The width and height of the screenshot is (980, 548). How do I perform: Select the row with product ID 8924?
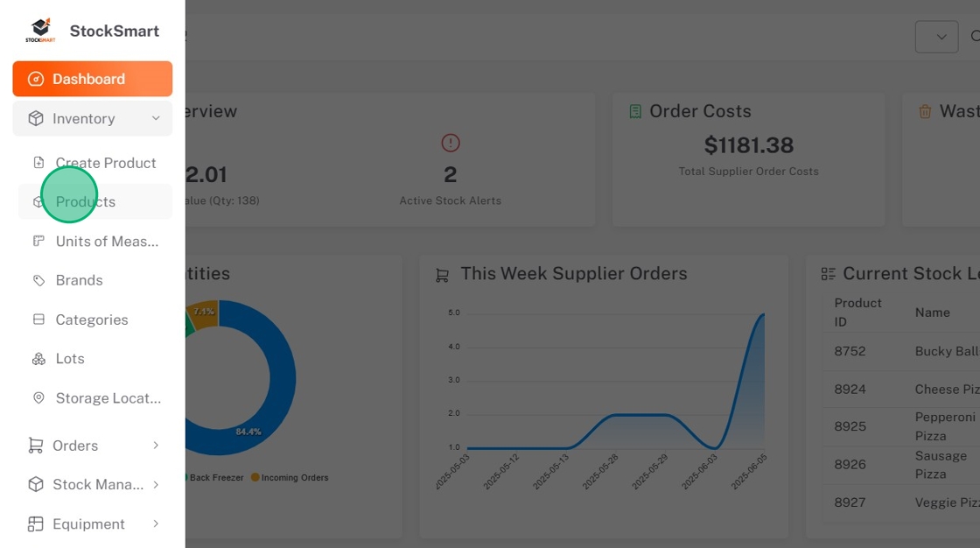click(x=901, y=389)
